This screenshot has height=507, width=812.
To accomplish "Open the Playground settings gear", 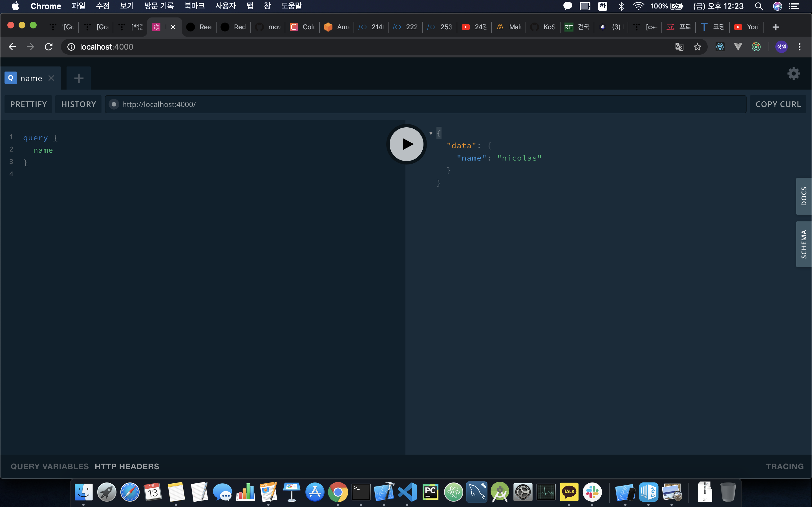I will (794, 74).
